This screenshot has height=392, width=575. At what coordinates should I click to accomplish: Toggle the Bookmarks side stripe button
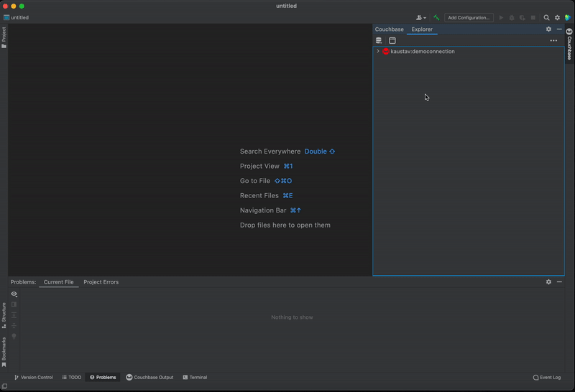[4, 352]
